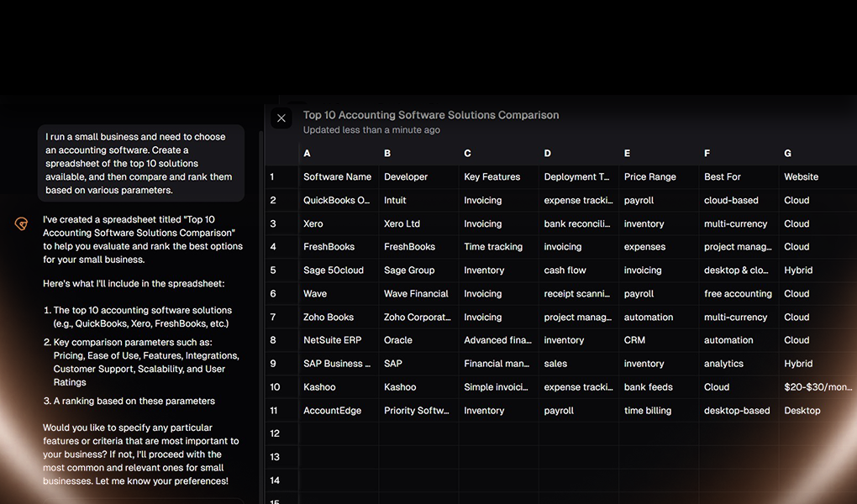
Task: Select the 'Financial man…' cell
Action: [x=499, y=364]
